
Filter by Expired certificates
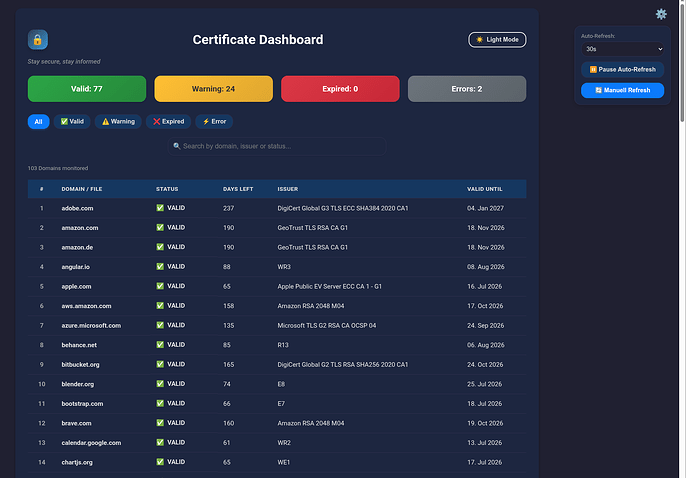coord(169,121)
